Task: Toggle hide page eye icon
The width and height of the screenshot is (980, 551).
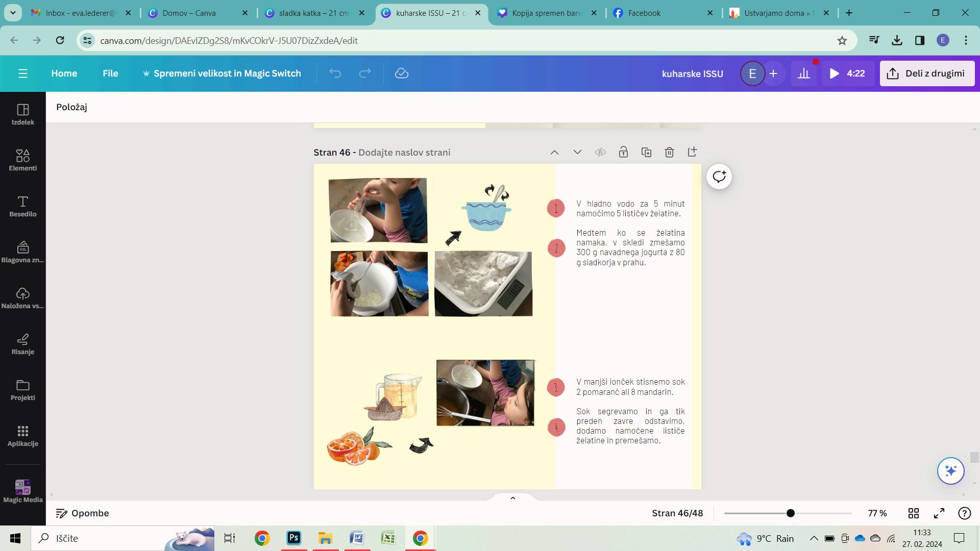Action: (x=600, y=152)
